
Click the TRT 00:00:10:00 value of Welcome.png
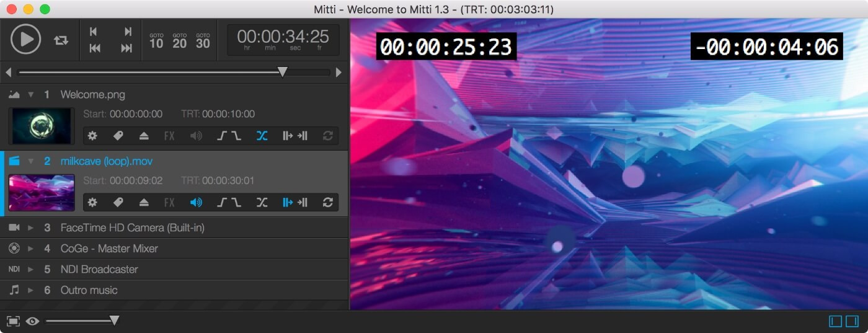pyautogui.click(x=228, y=114)
